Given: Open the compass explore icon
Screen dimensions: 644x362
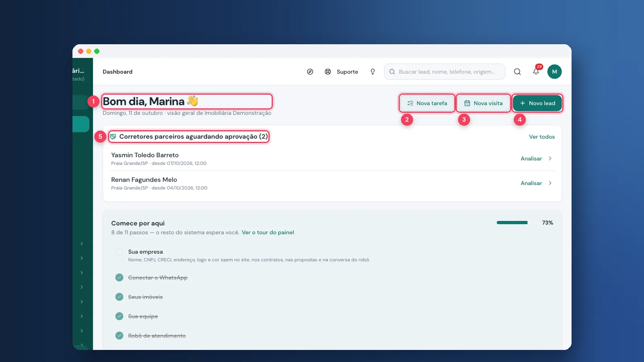Looking at the screenshot, I should pos(310,72).
